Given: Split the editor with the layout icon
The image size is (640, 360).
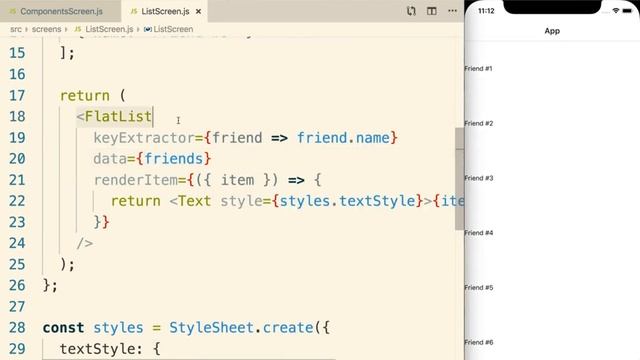Looking at the screenshot, I should (x=431, y=11).
